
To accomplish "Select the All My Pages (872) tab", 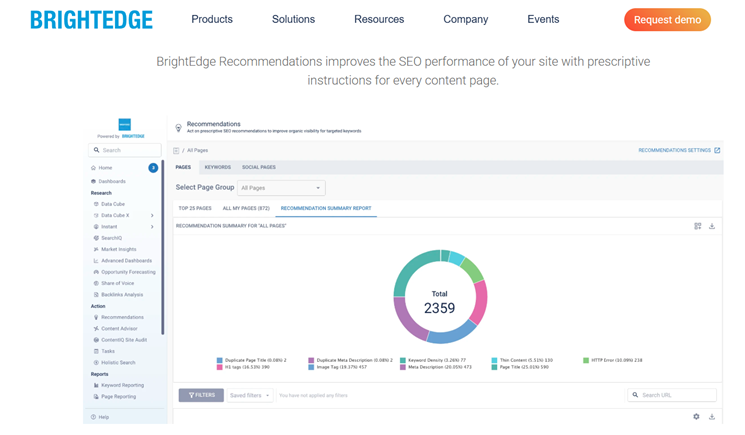I will click(x=246, y=208).
